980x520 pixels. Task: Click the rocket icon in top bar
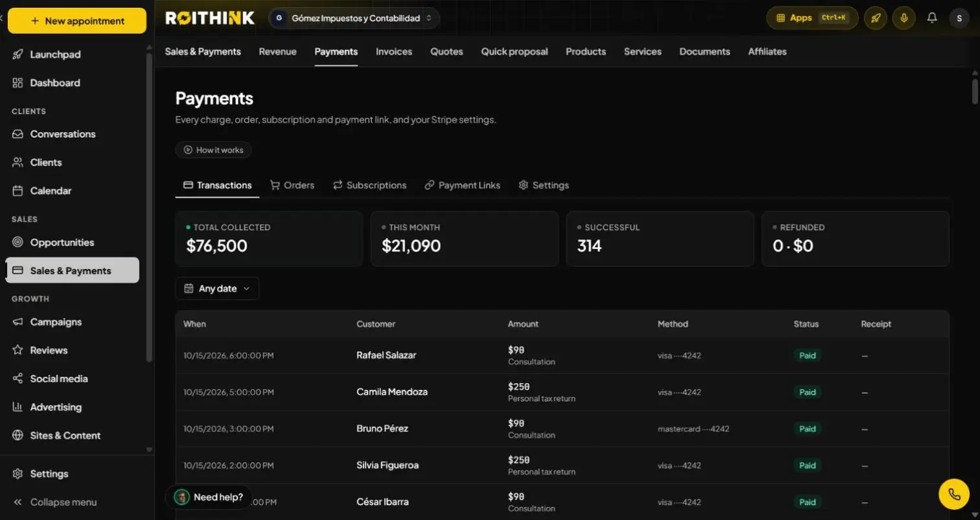[x=875, y=18]
